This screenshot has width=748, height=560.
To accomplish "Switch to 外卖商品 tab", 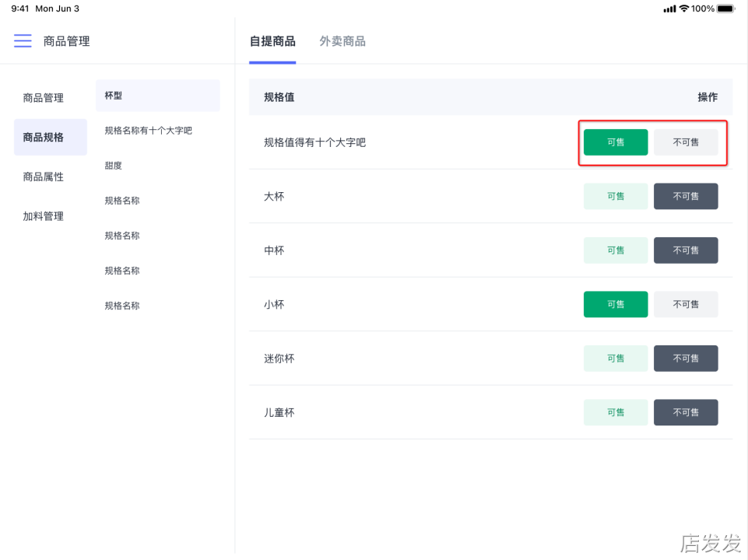I will 342,41.
